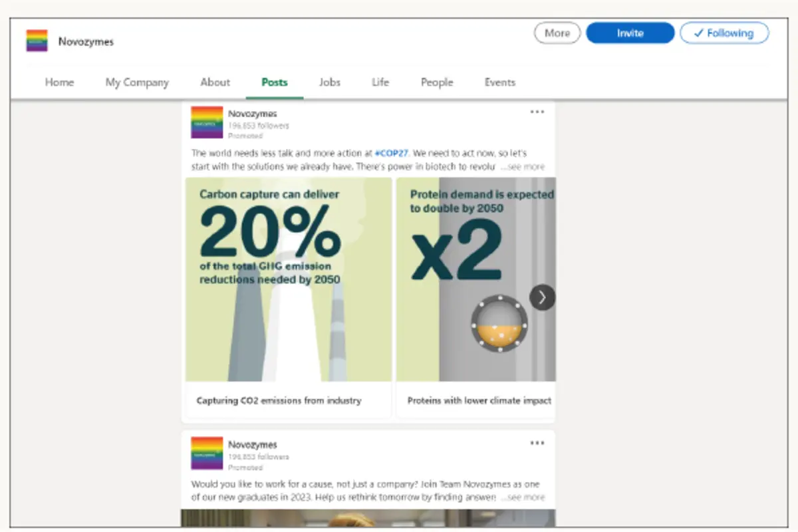
Task: Advance the carousel with the next arrow
Action: pyautogui.click(x=542, y=297)
